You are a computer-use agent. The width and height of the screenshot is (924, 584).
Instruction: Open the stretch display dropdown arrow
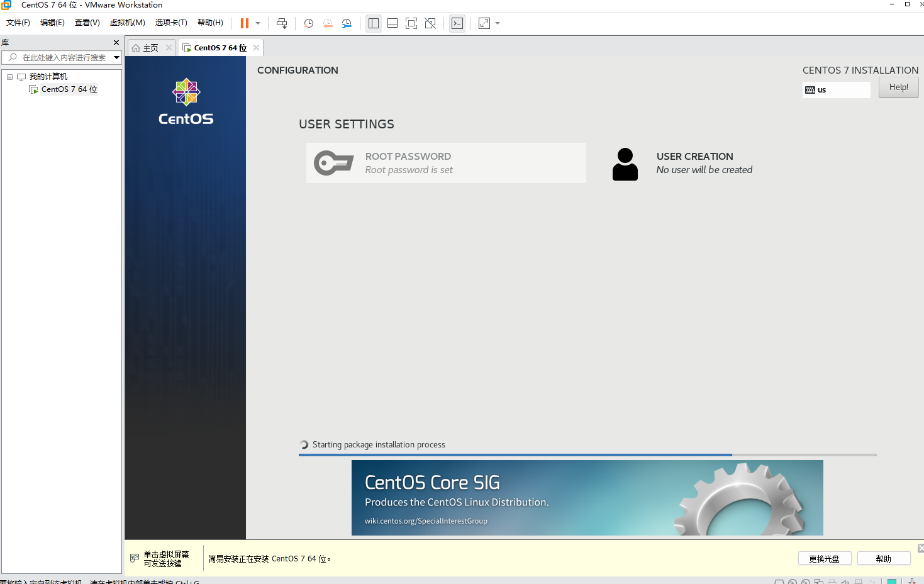pos(498,23)
